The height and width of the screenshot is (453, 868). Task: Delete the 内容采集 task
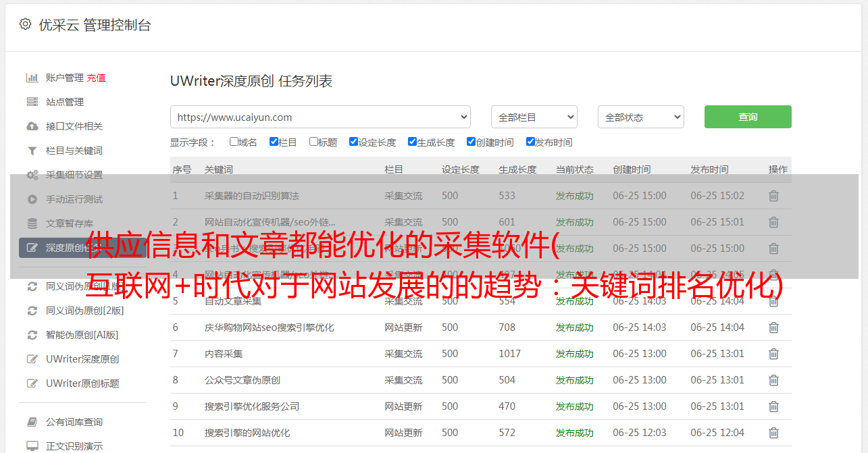[x=773, y=354]
